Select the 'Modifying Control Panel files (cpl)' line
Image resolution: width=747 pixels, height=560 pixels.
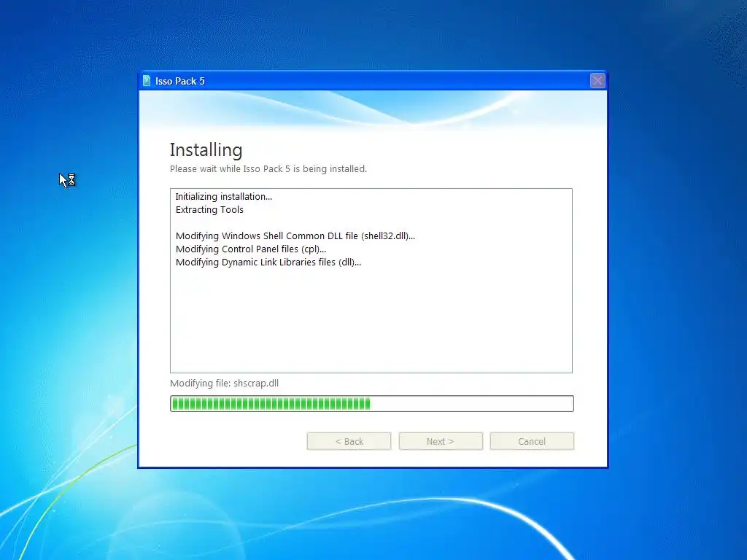[x=251, y=249]
